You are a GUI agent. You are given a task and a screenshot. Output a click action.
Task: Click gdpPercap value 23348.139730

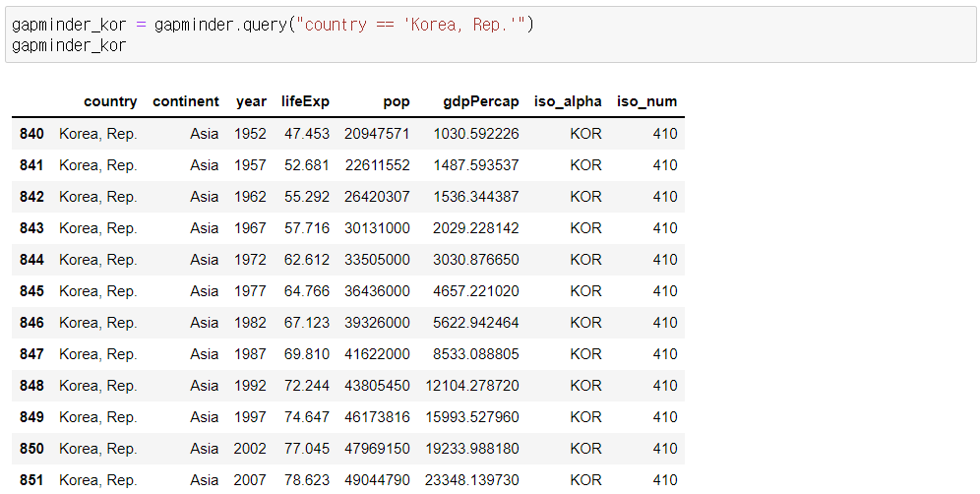[472, 480]
